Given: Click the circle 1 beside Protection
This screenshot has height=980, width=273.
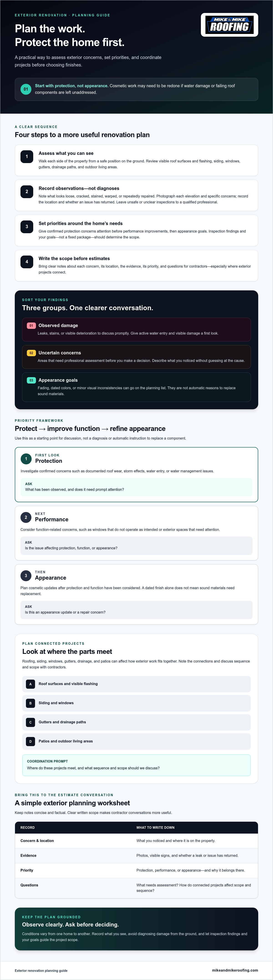Looking at the screenshot, I should (x=26, y=459).
